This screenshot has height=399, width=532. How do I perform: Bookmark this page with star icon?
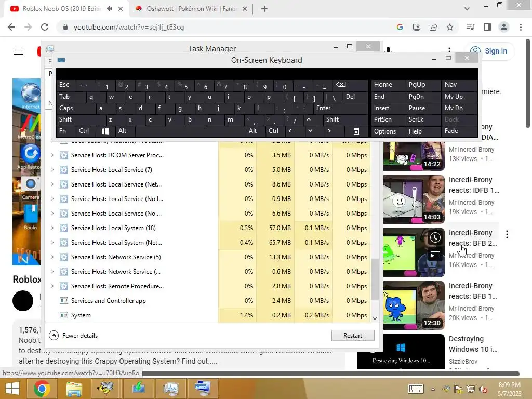click(x=450, y=27)
